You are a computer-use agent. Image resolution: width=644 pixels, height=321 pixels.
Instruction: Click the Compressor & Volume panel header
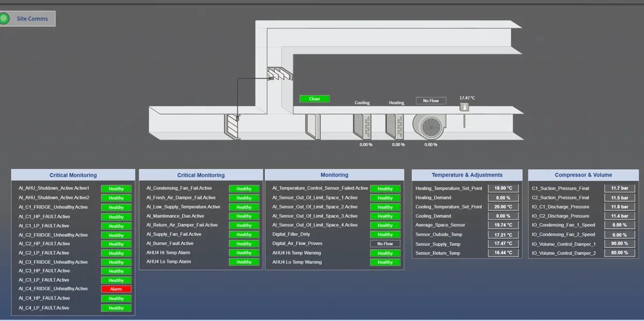[583, 175]
